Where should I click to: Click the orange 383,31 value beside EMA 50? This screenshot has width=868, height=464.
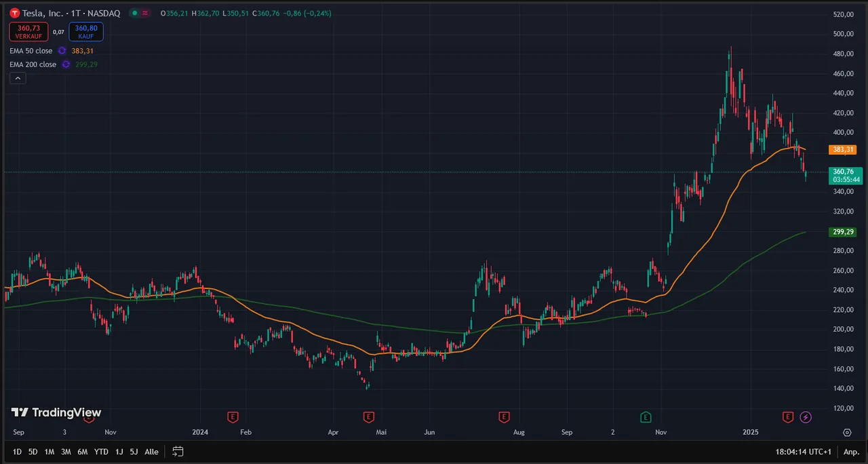click(82, 51)
